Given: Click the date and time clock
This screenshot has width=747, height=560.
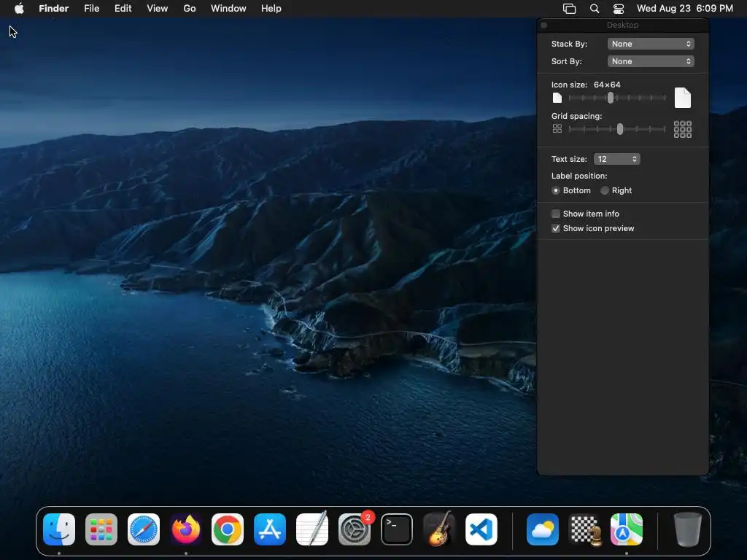Looking at the screenshot, I should (684, 9).
